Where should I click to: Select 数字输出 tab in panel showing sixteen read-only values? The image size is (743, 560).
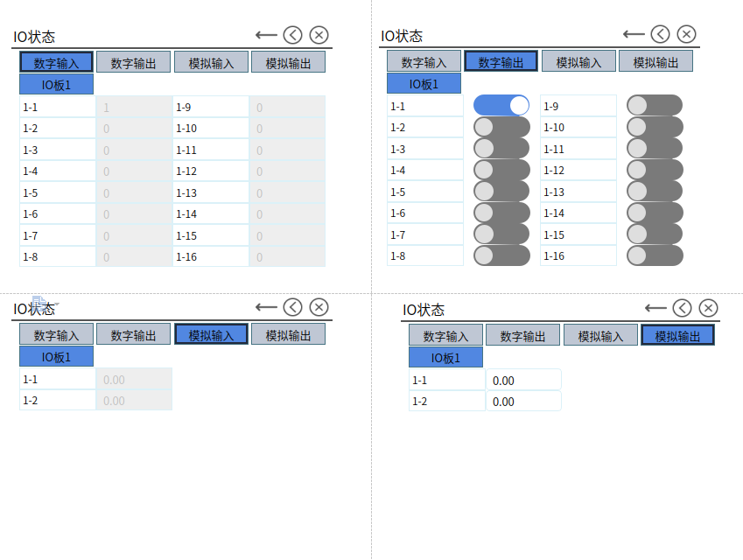133,63
